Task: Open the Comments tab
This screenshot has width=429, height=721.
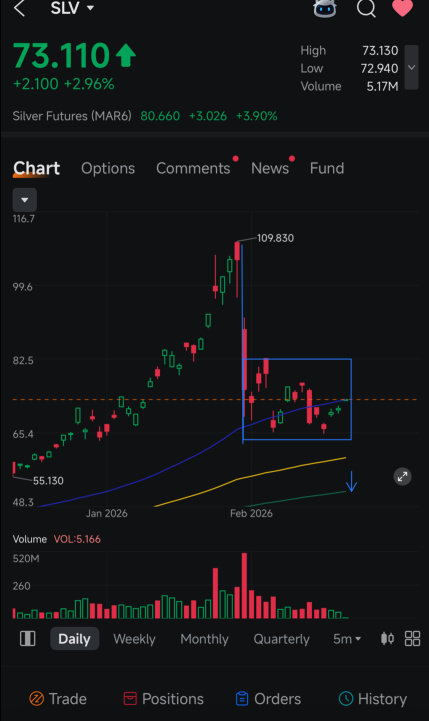Action: point(193,168)
